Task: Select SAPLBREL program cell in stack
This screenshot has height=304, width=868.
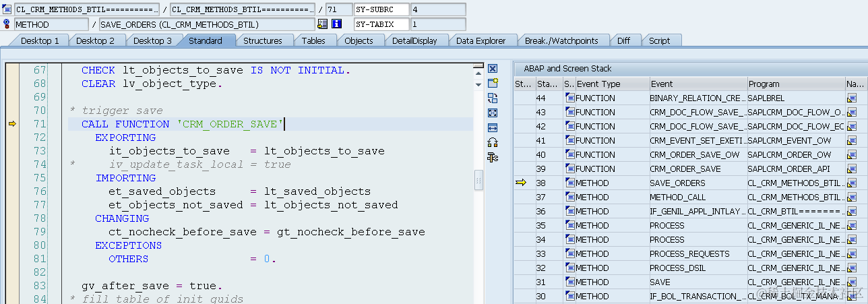Action: [796, 98]
